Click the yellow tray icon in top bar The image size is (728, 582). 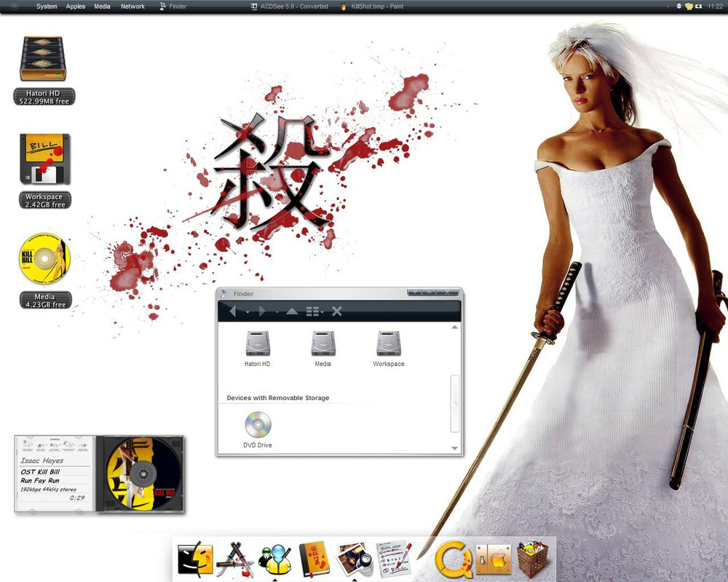(x=689, y=7)
